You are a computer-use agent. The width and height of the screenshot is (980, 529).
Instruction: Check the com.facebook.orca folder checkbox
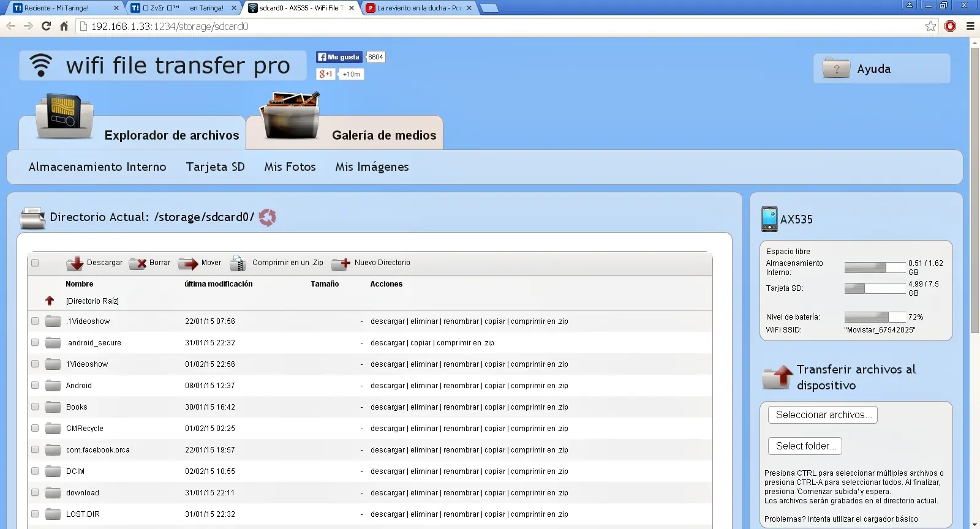coord(35,449)
